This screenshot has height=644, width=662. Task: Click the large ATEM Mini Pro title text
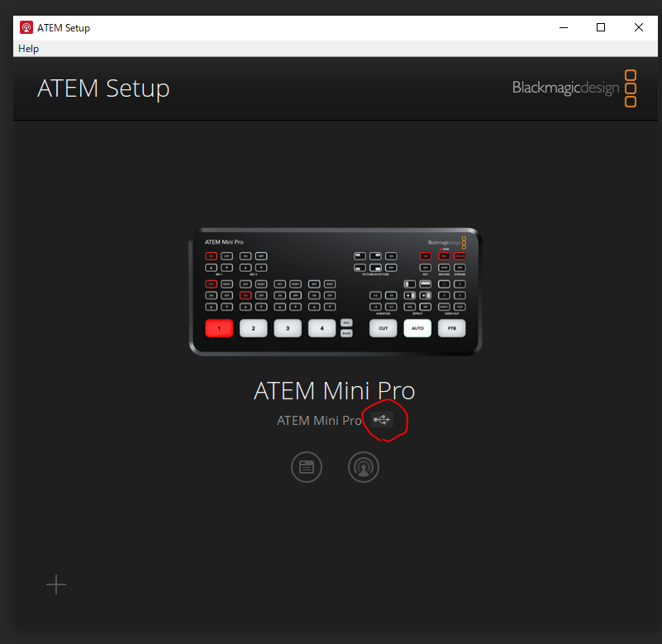pyautogui.click(x=335, y=391)
